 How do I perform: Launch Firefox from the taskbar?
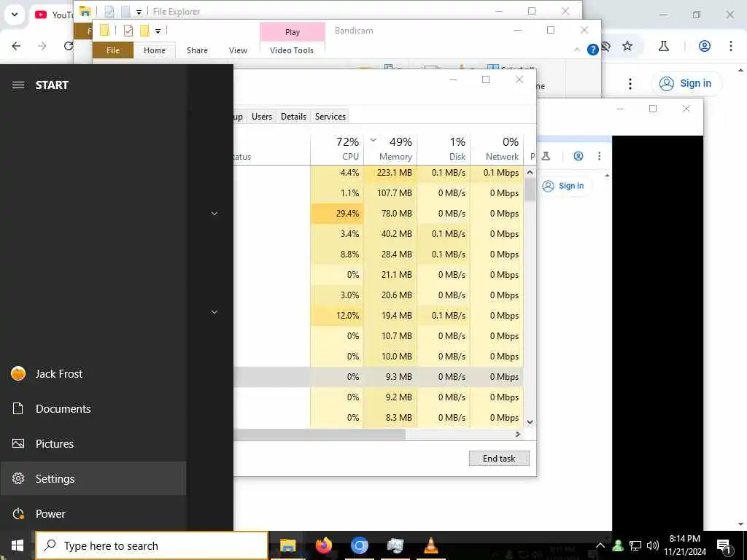(323, 545)
